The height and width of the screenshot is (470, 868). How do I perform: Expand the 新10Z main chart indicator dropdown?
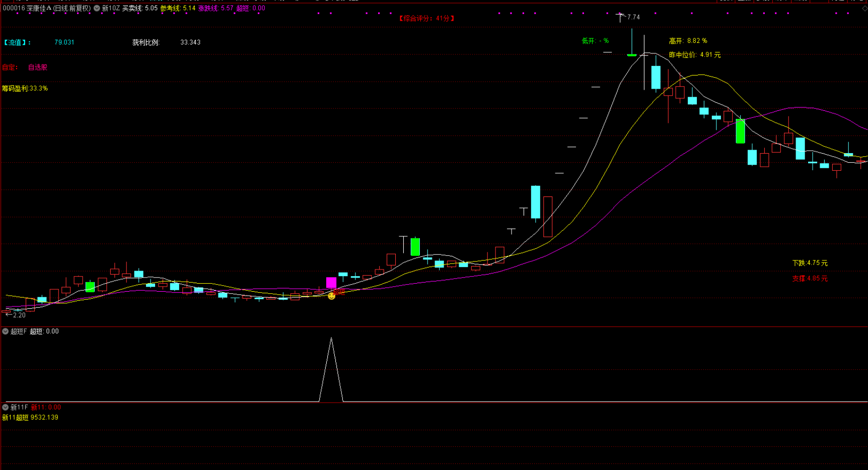pos(97,9)
